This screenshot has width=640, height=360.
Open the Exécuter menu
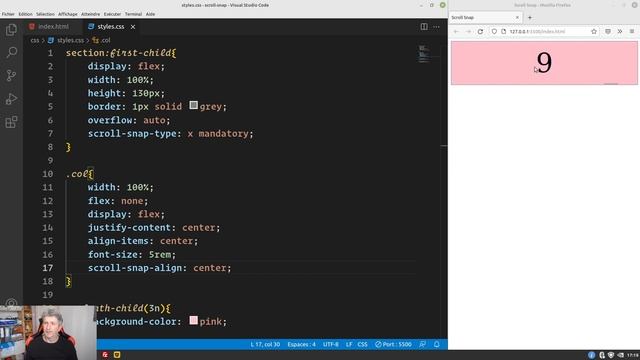[112, 14]
